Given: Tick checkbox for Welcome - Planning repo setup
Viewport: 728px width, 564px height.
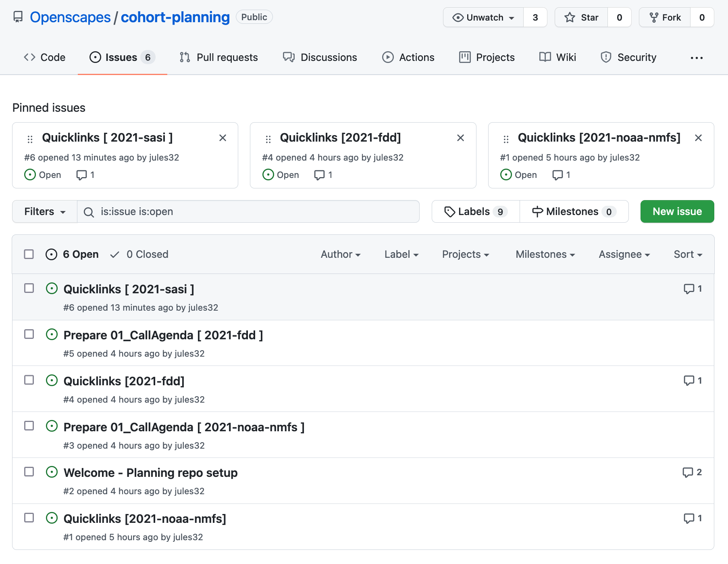Looking at the screenshot, I should tap(29, 472).
